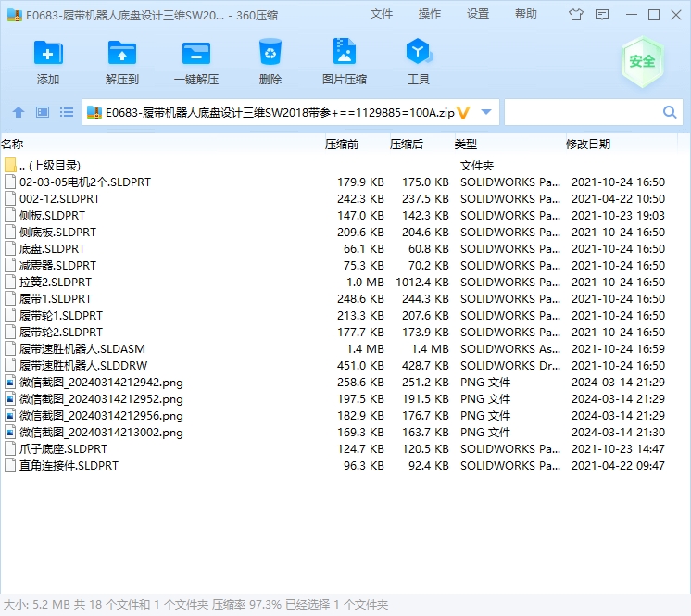Viewport: 691px width, 616px height.
Task: Click the file icon of 拉簧2.SLDPRT
Action: tap(10, 282)
